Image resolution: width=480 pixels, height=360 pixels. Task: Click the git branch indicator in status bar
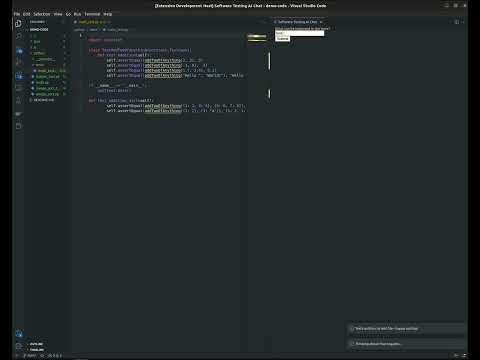pos(30,356)
